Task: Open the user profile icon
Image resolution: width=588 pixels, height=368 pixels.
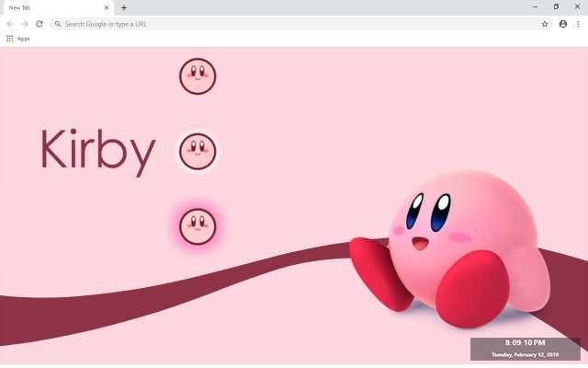Action: coord(563,24)
